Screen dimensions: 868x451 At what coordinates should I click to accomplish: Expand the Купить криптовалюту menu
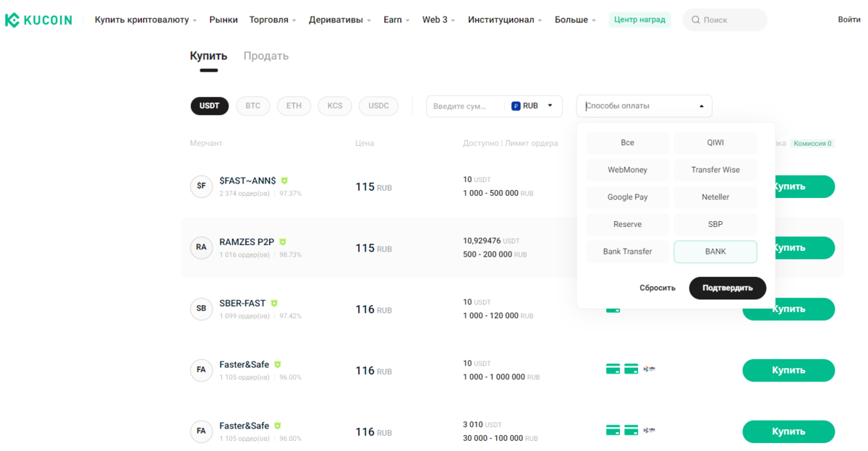coord(145,20)
